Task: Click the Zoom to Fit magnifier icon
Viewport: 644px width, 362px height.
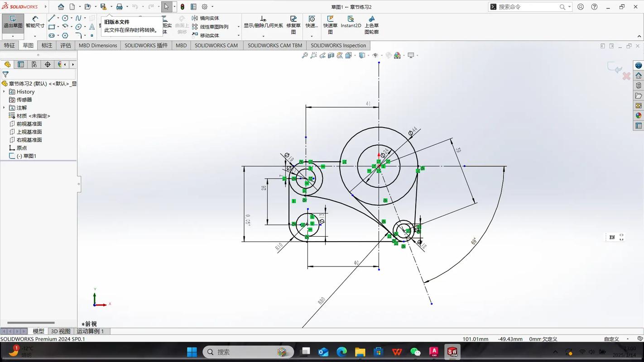Action: coord(304,55)
